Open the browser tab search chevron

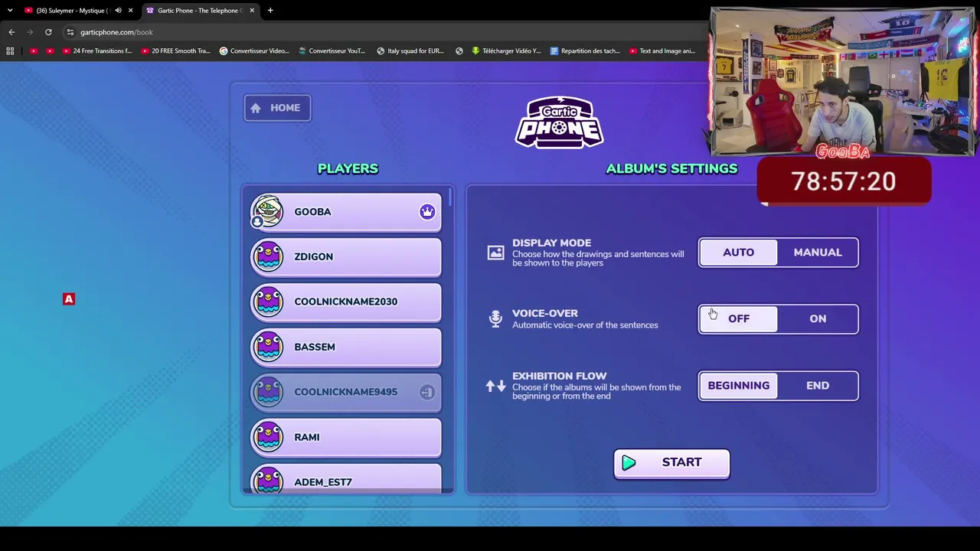(10, 11)
